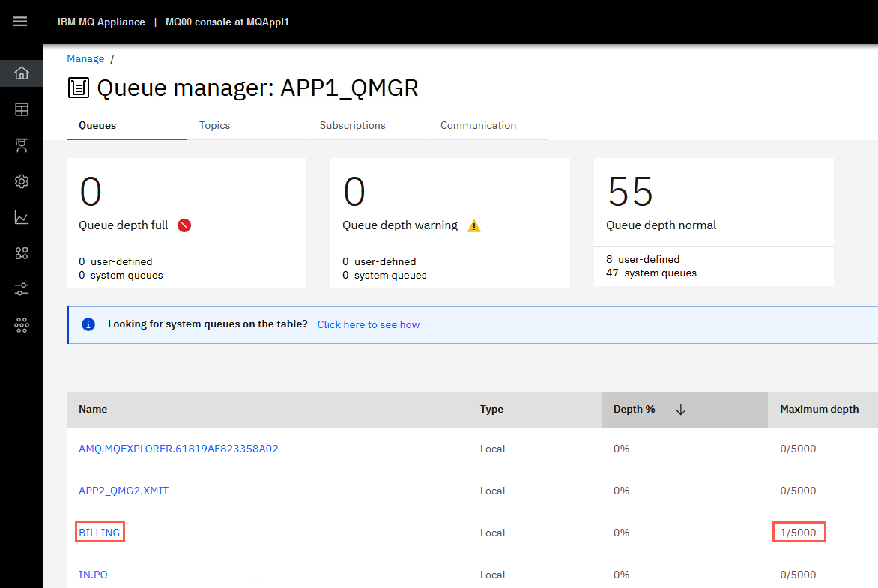This screenshot has height=588, width=878.
Task: Click the 55 normal queue count
Action: click(x=631, y=192)
